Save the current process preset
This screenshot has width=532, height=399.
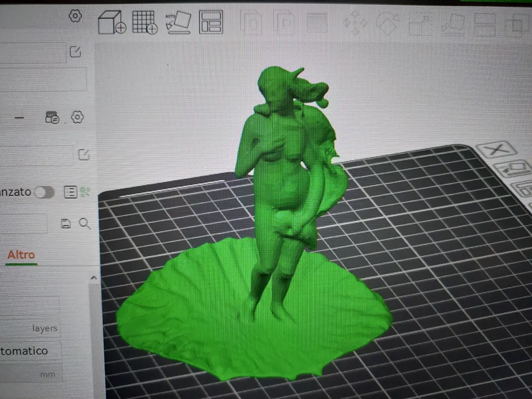coord(66,223)
